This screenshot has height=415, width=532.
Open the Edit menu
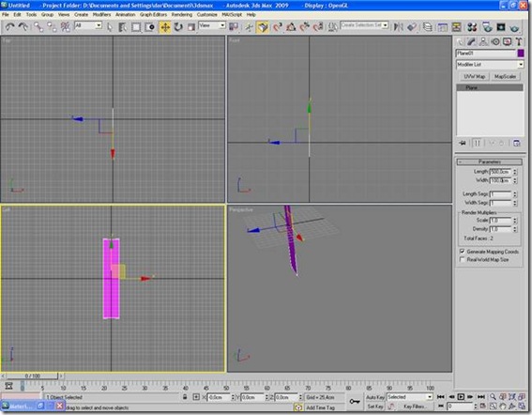(17, 15)
